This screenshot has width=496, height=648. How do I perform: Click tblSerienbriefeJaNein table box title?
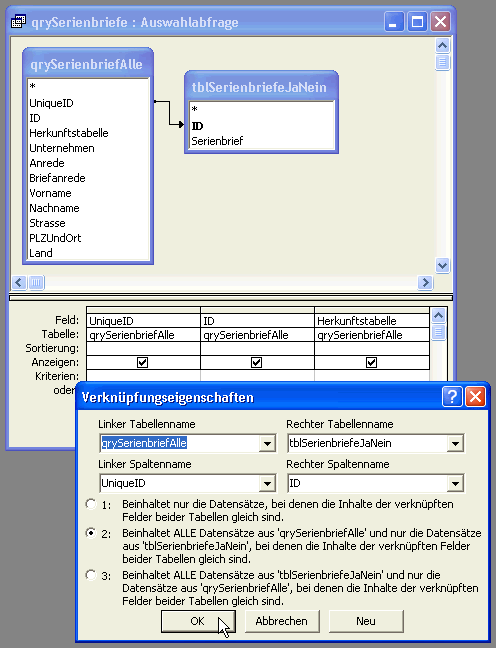(x=259, y=87)
